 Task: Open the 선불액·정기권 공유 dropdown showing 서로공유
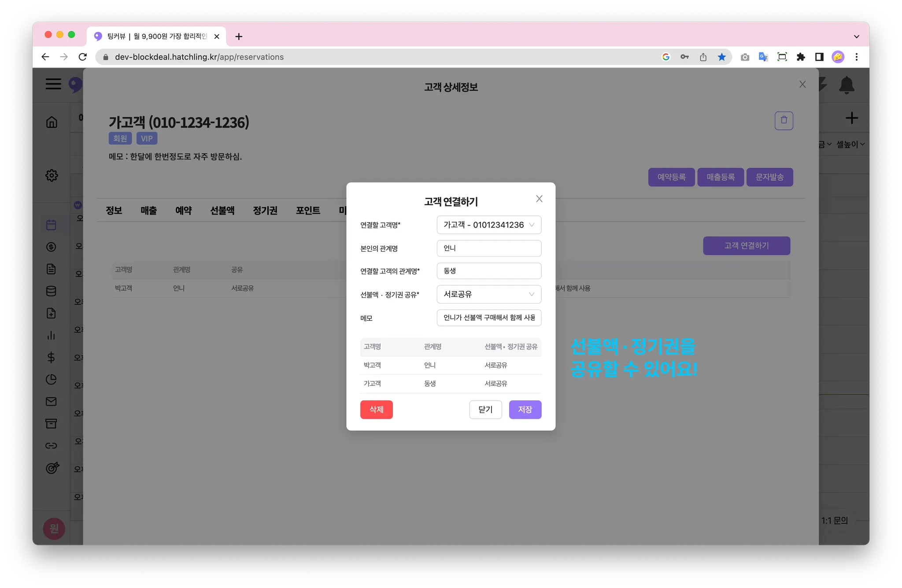click(x=488, y=294)
